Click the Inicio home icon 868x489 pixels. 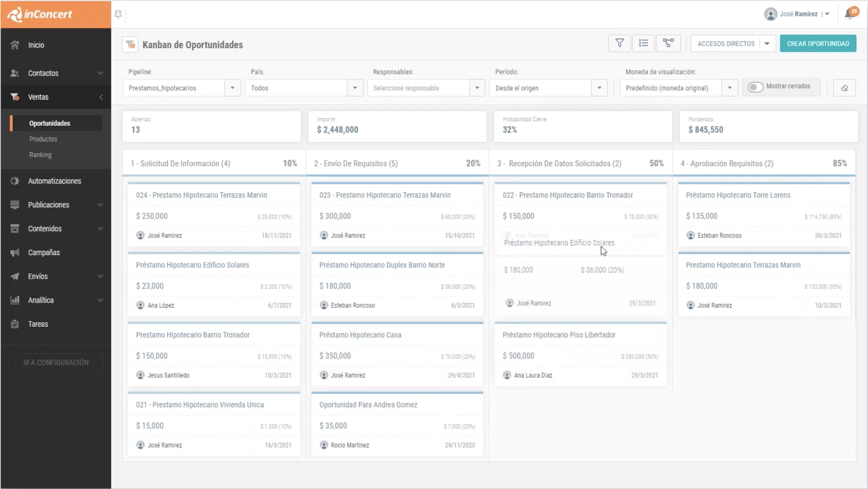[15, 45]
